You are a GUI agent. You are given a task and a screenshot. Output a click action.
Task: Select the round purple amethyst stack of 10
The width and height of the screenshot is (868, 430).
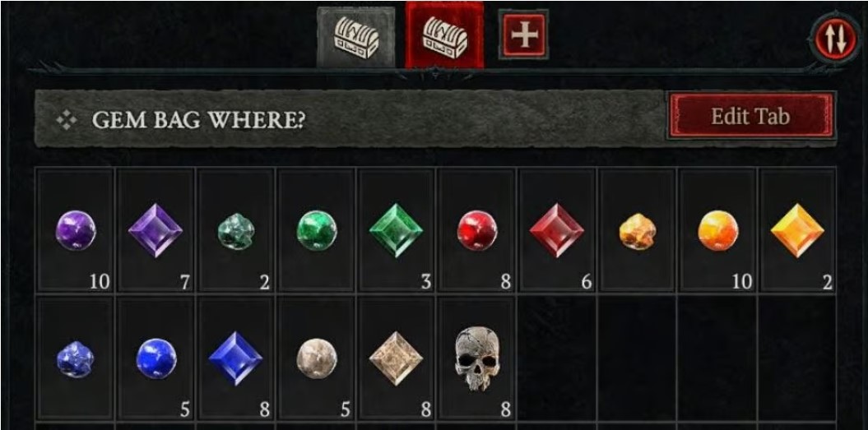point(76,230)
